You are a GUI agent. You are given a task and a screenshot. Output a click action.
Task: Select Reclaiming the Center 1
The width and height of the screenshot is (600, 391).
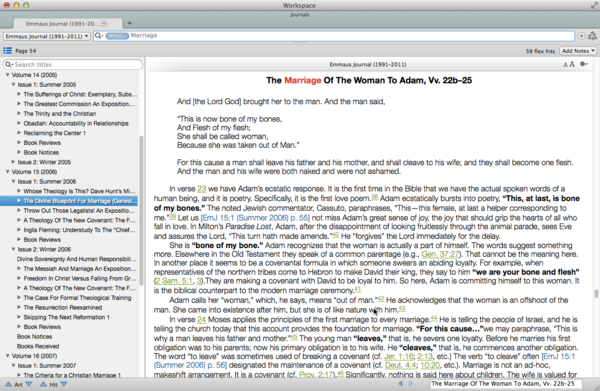pos(54,133)
